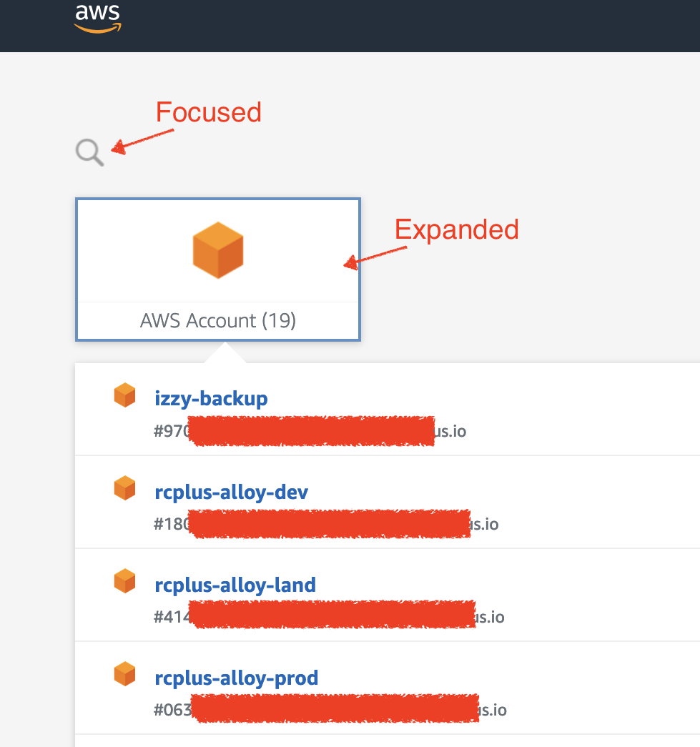Open the rcplus-alloy-prod account
Viewport: 700px width, 747px height.
237,678
